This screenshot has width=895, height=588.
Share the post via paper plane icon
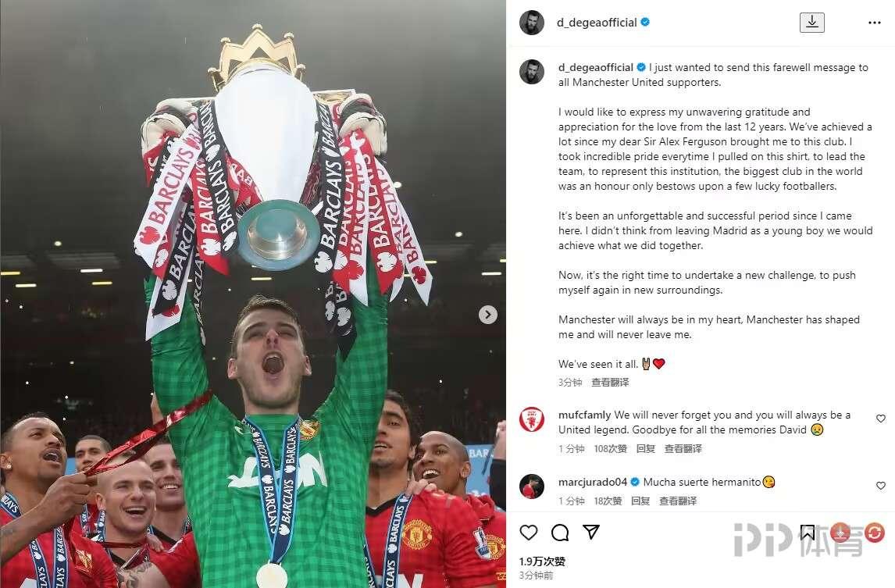pyautogui.click(x=590, y=533)
